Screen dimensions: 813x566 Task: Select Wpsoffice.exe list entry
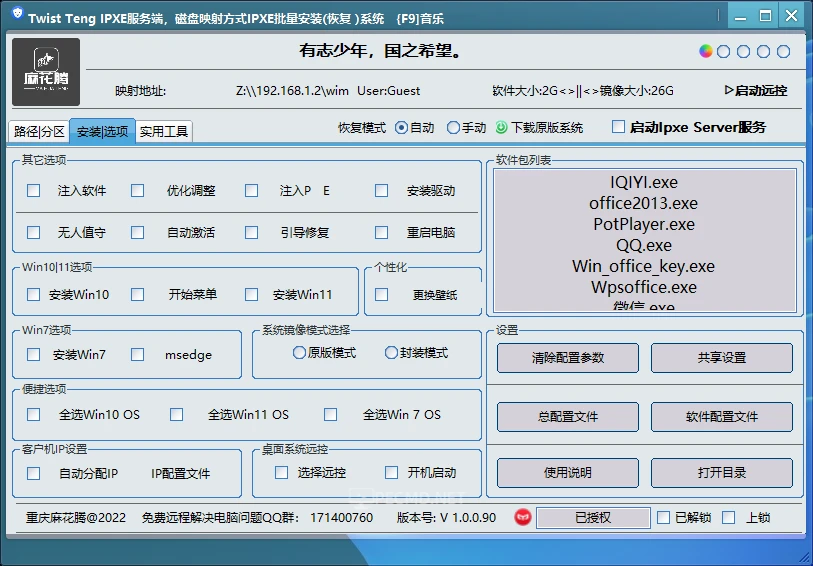tap(644, 287)
